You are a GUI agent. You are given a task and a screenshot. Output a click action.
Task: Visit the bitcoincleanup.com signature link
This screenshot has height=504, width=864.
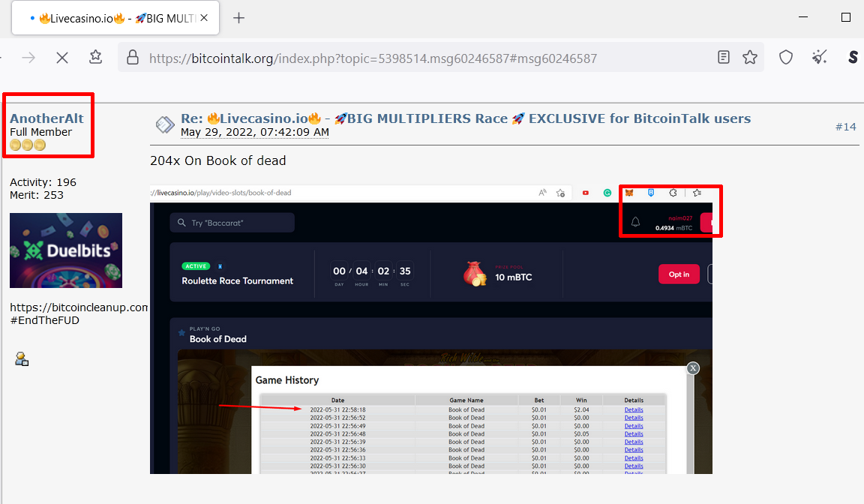click(79, 307)
